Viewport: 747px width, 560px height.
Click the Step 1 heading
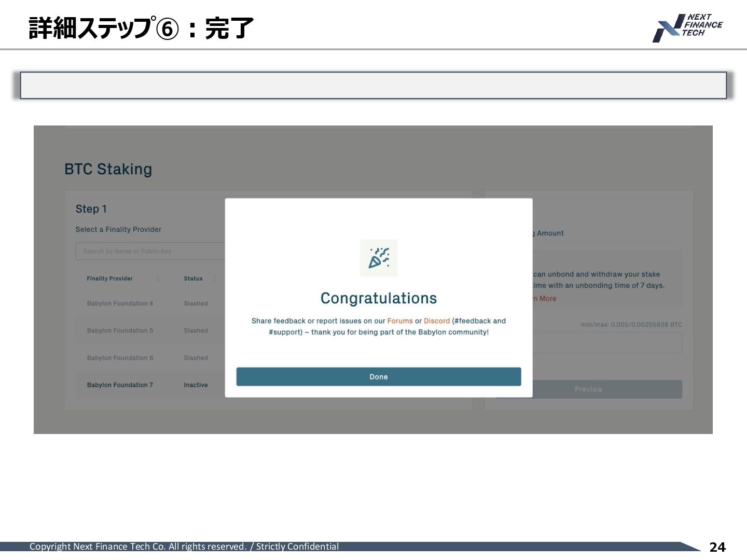tap(91, 209)
